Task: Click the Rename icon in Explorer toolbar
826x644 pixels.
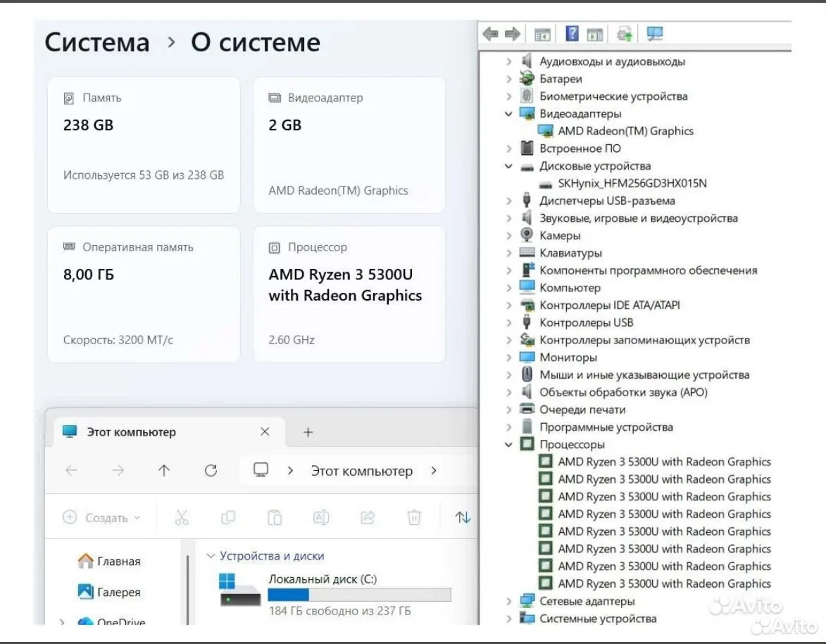Action: pos(321,517)
